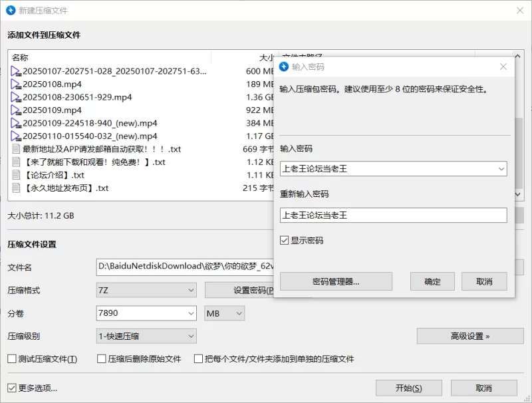Select file 【论坛介绍】.txt
The image size is (532, 403).
(x=54, y=175)
